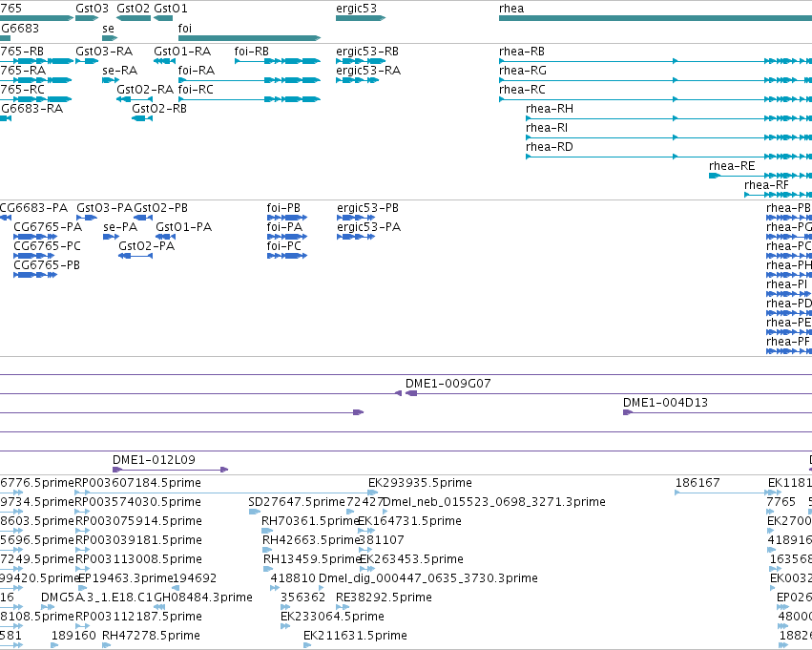
Task: Select protein ergic53-PB
Action: click(356, 218)
